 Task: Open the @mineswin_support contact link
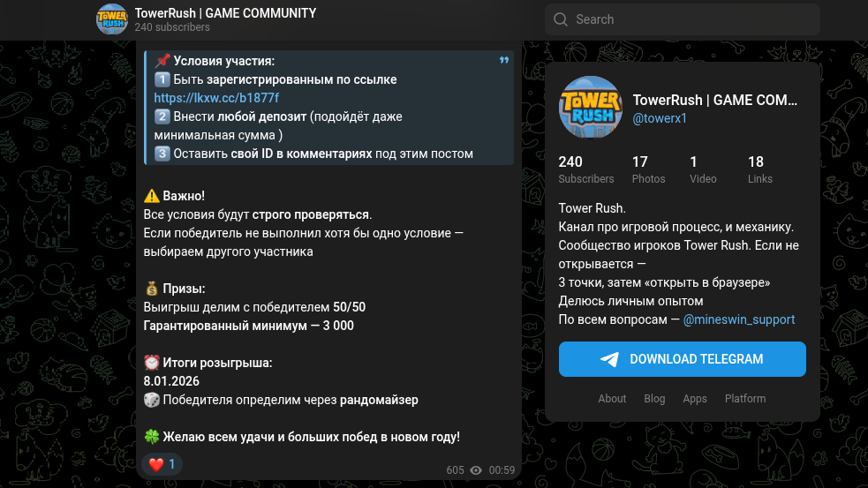(x=738, y=319)
